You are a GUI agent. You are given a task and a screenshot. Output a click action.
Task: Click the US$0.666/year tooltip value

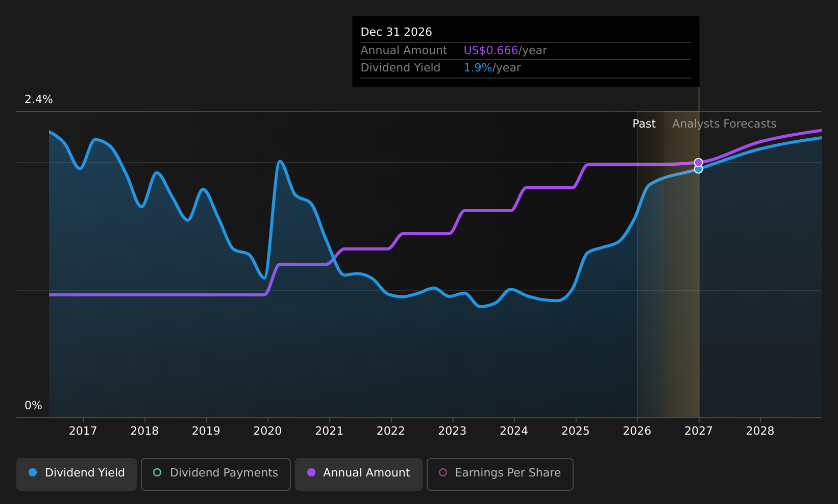(505, 51)
